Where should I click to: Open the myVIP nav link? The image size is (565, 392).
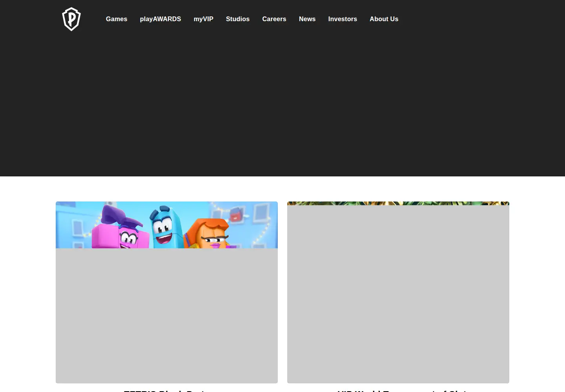[204, 19]
